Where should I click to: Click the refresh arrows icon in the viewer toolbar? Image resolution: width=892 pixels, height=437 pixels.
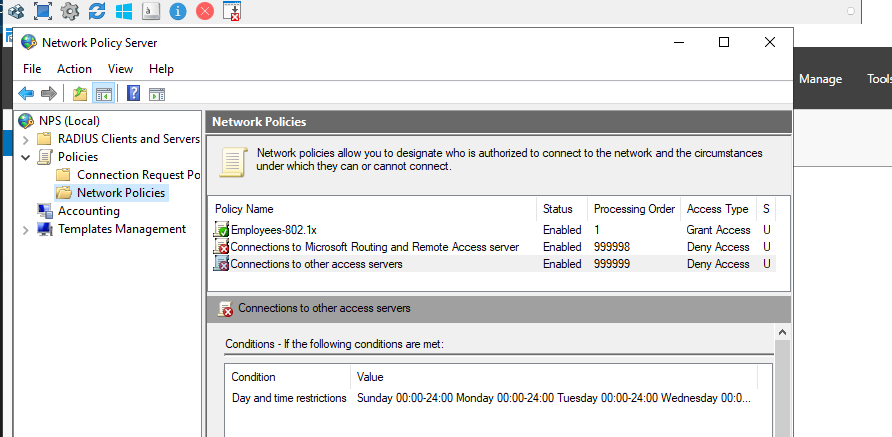tap(97, 11)
